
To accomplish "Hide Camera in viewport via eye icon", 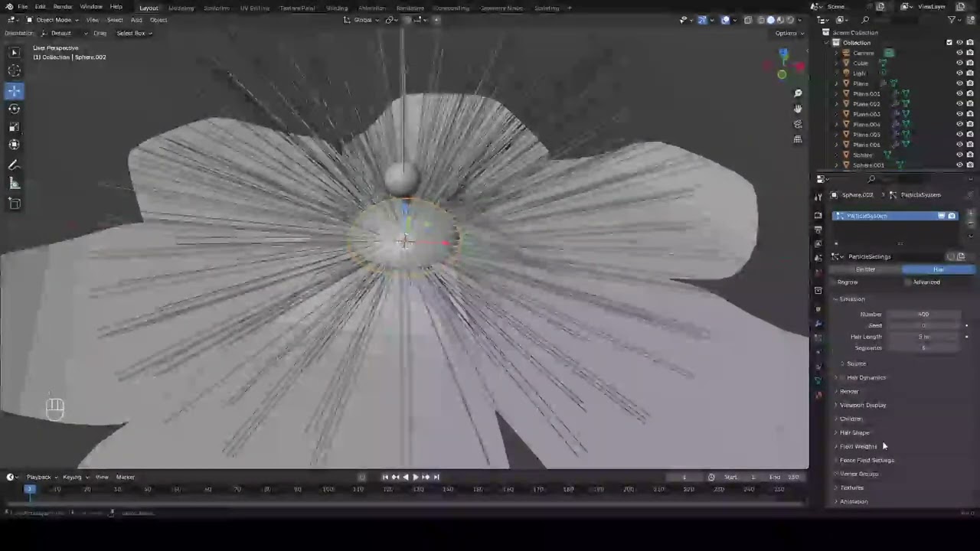I will 959,53.
